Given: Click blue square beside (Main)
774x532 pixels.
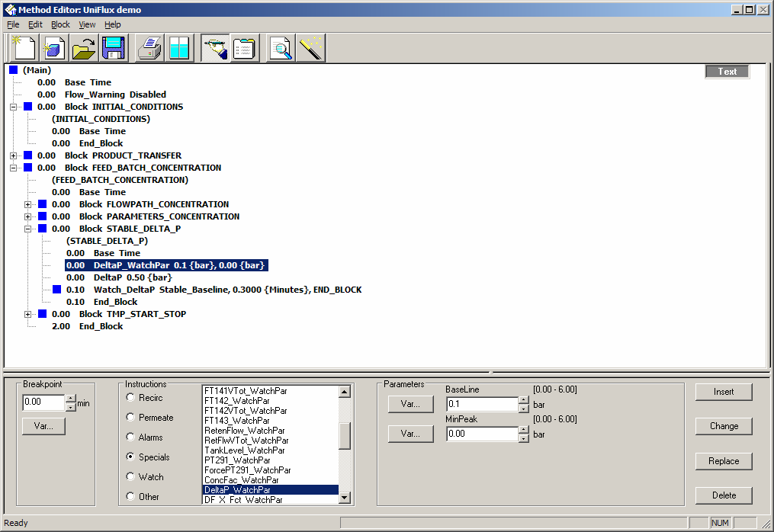Looking at the screenshot, I should coord(13,70).
